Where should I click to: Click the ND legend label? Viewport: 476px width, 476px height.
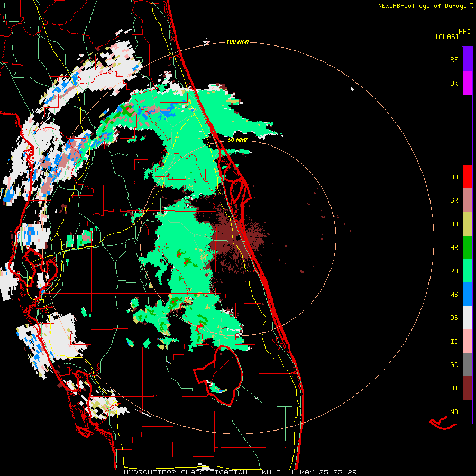click(454, 411)
